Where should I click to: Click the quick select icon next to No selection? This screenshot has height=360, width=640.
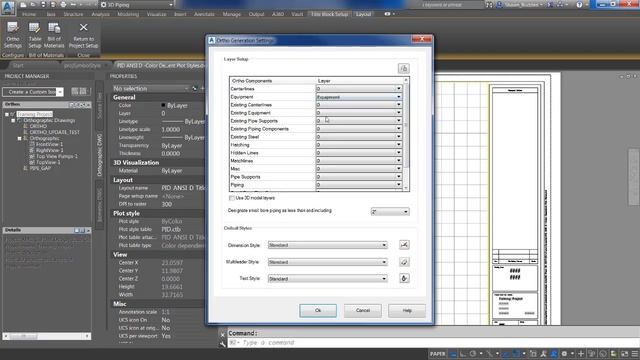coord(195,88)
